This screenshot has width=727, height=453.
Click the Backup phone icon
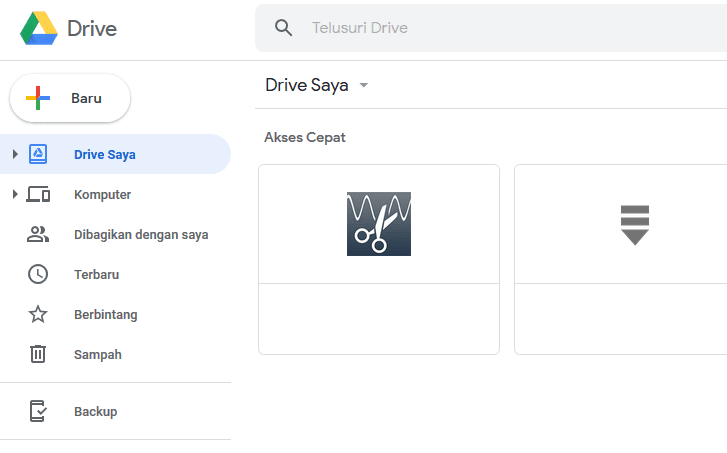coord(38,411)
